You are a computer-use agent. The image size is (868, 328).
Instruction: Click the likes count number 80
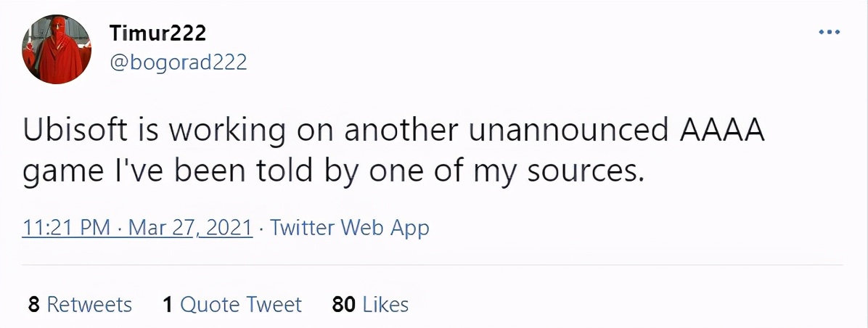tap(343, 304)
